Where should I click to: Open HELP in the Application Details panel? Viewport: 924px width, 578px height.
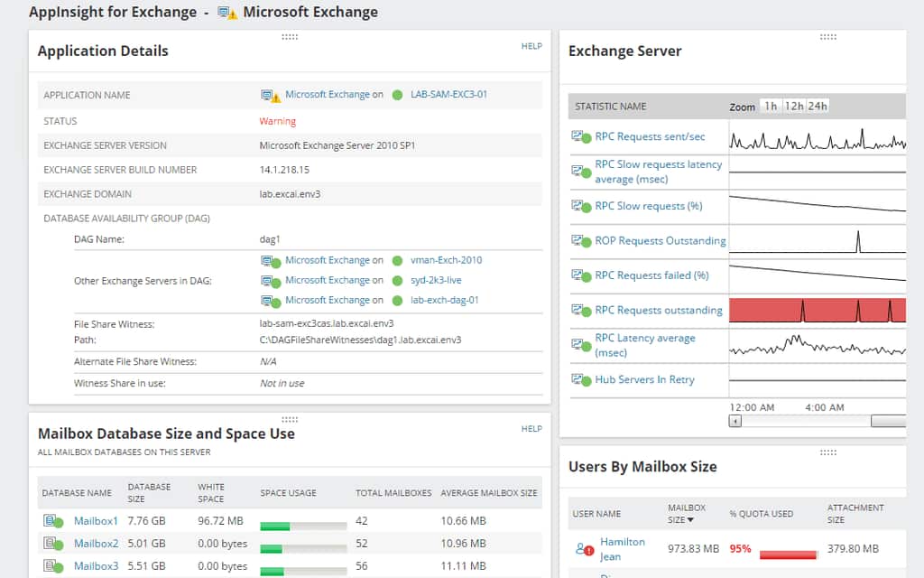[x=531, y=45]
